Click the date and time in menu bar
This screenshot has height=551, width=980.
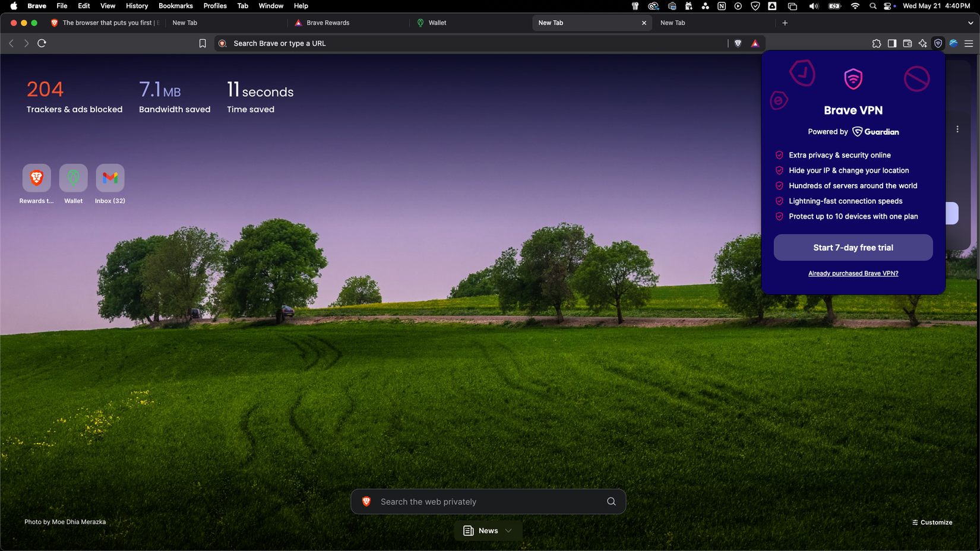(936, 6)
